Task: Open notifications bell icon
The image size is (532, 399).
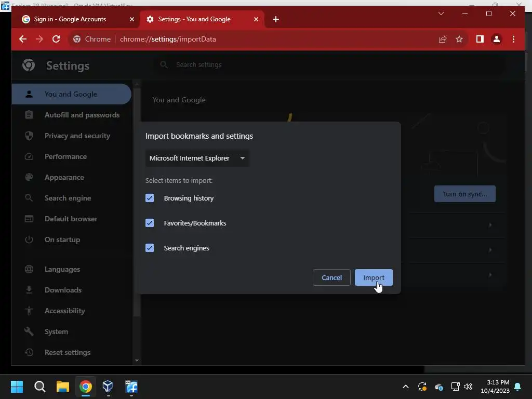Action: coord(517,387)
